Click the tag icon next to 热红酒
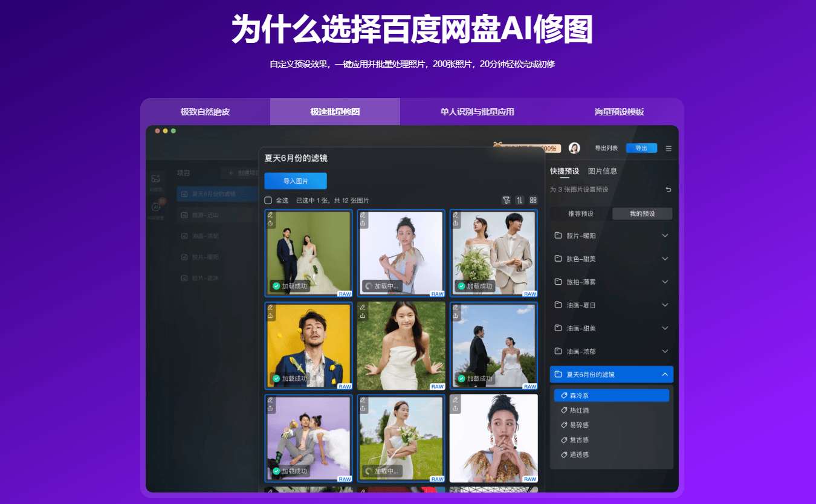 coord(565,410)
